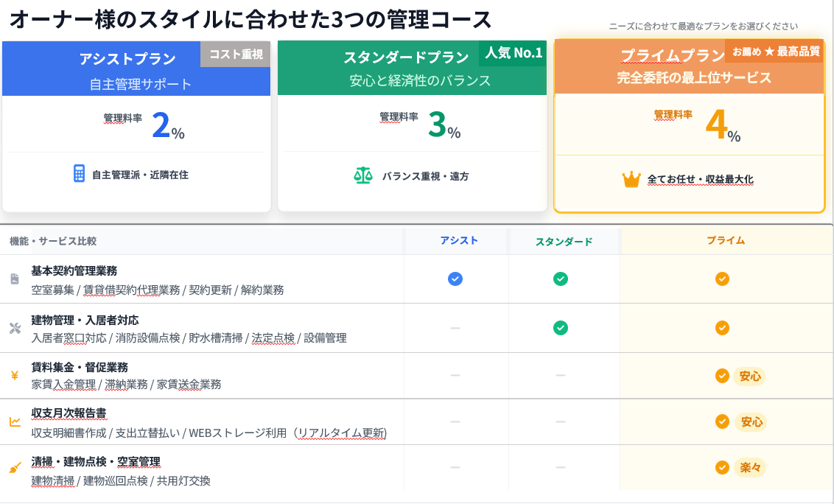
Task: Click the 清掃・建物点検・空室管理 row title
Action: (x=96, y=461)
